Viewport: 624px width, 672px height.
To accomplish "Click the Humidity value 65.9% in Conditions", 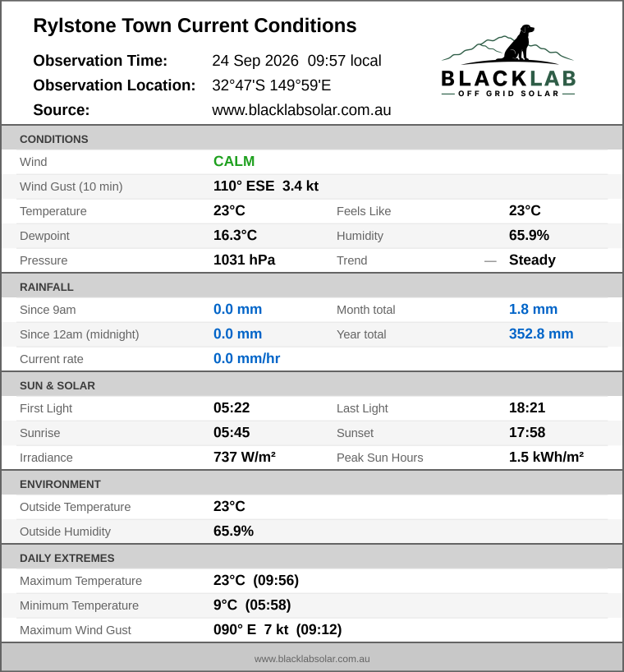I will [529, 235].
